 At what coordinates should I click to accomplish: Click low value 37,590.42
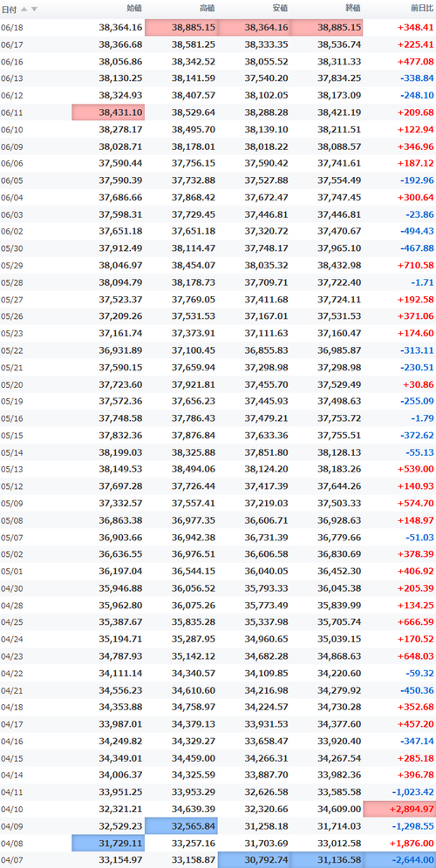(267, 163)
